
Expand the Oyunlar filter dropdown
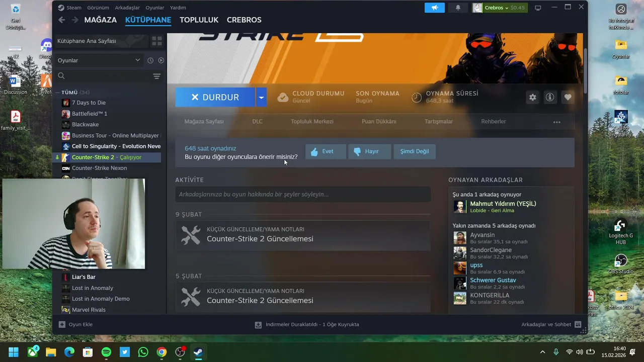tap(99, 60)
